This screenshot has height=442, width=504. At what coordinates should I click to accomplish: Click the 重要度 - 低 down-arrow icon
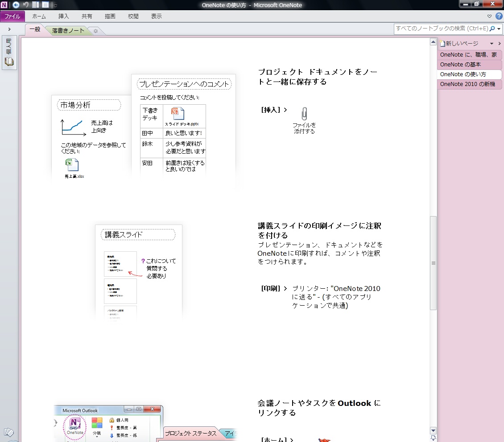(x=112, y=435)
